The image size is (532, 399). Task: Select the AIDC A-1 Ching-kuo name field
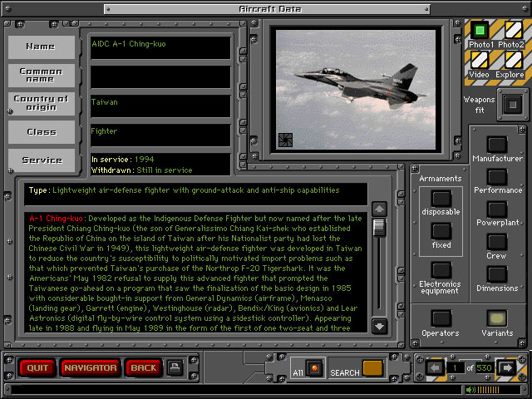(x=160, y=48)
